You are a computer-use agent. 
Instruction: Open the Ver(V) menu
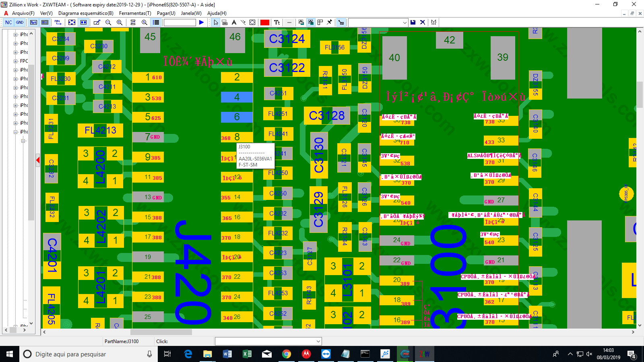pyautogui.click(x=46, y=13)
